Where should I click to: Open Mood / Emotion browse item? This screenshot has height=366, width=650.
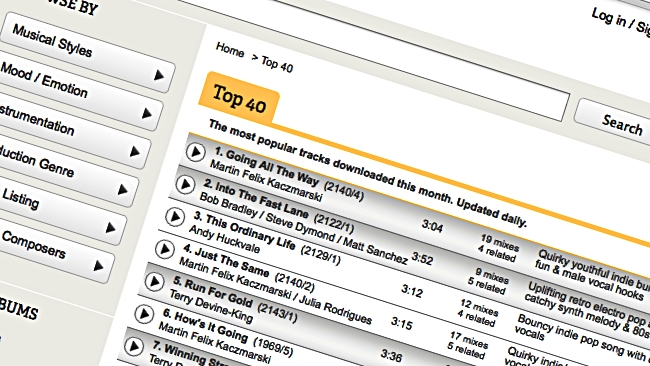coord(79,91)
